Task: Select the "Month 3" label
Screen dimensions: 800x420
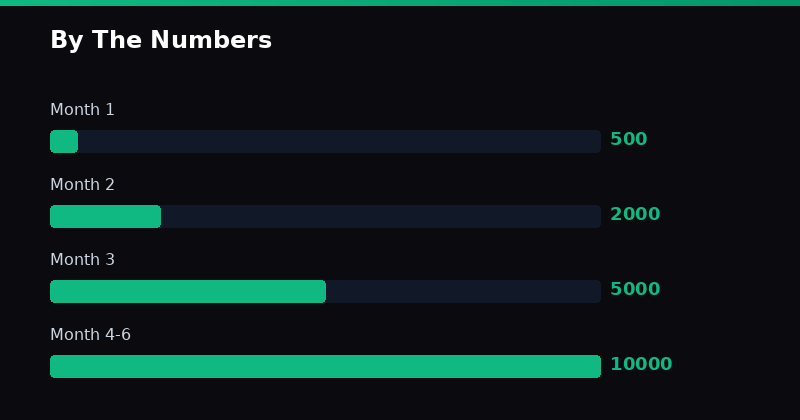Action: click(x=82, y=260)
